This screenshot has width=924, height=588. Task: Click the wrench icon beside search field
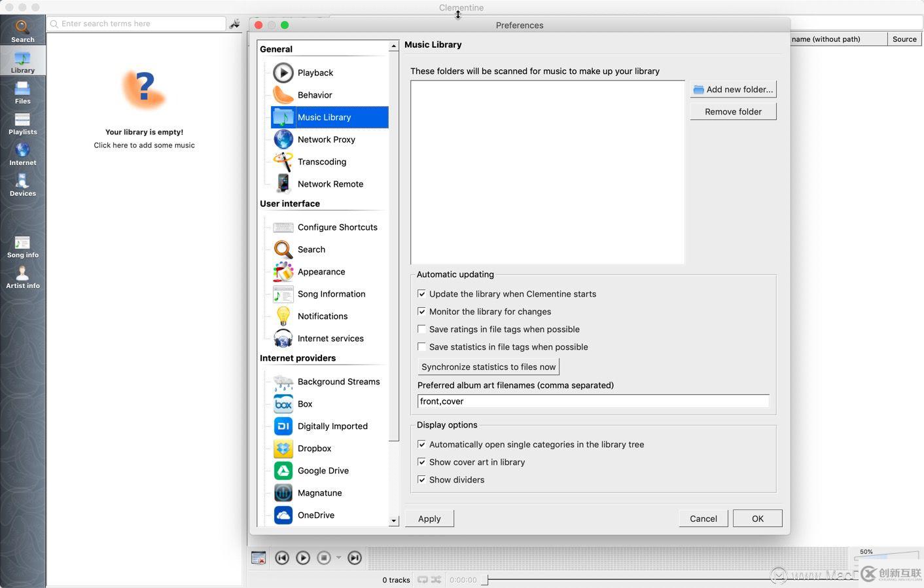click(235, 24)
